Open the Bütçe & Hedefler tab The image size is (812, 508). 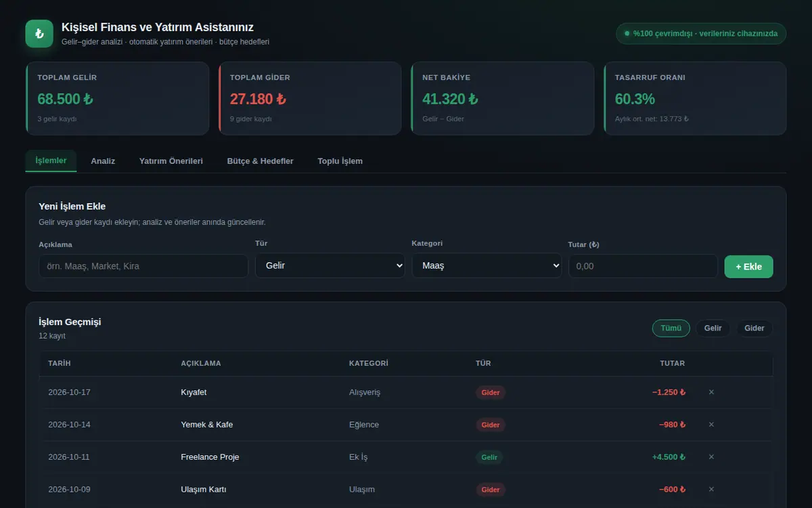click(x=261, y=161)
